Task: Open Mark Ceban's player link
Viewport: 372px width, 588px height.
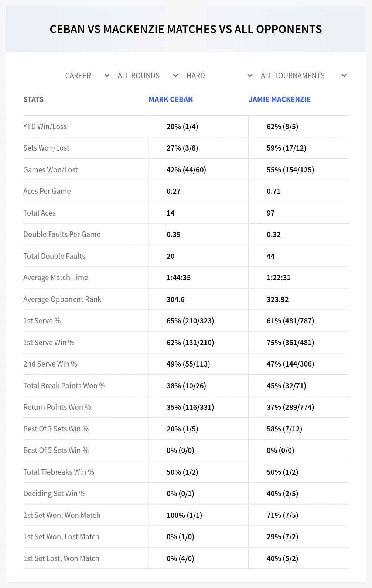Action: click(171, 99)
